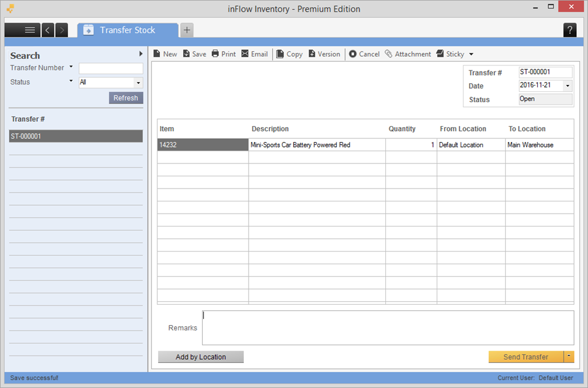Viewport: 588px width, 388px height.
Task: Open the Transfer Number search field options
Action: 71,67
